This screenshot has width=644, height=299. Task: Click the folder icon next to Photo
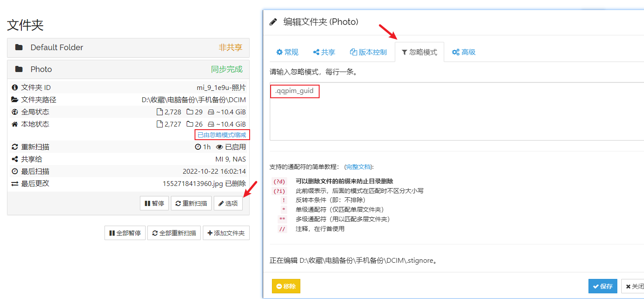coord(19,69)
